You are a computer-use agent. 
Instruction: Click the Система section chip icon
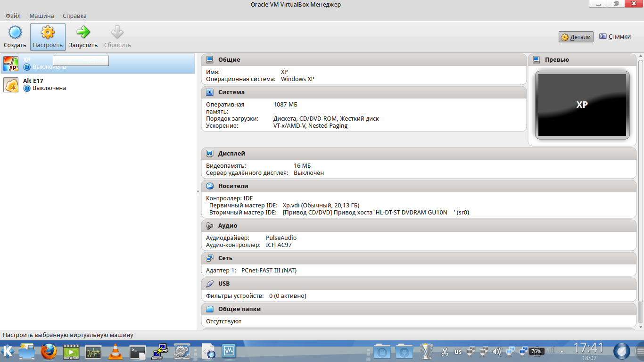(210, 92)
